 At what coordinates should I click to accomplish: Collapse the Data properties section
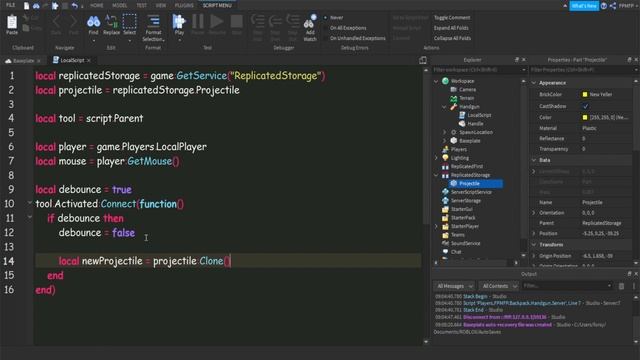coord(534,160)
